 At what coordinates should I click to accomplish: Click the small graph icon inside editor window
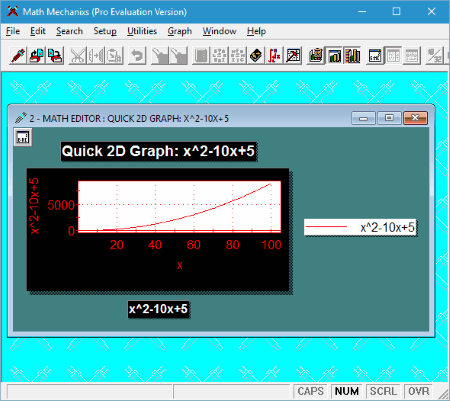[23, 137]
